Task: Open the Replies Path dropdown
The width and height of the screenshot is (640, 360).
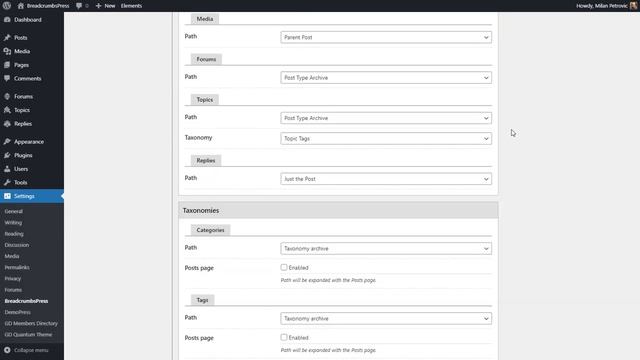Action: pos(386,179)
